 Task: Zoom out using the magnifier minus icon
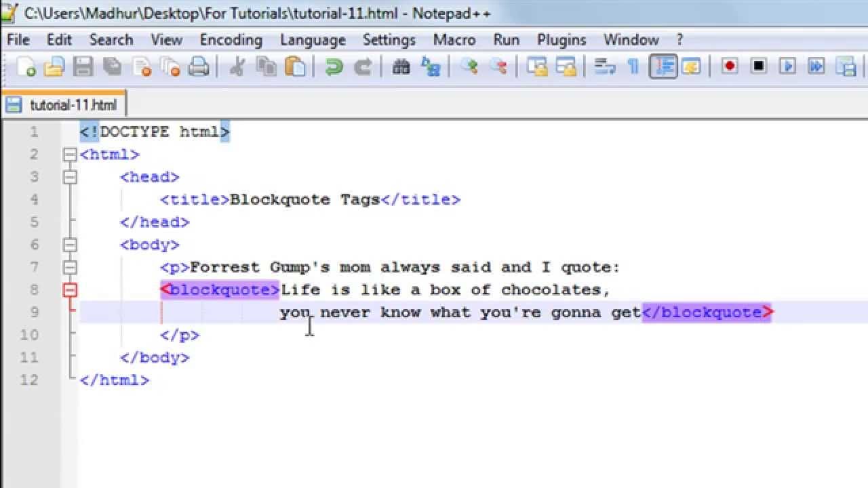(x=498, y=66)
